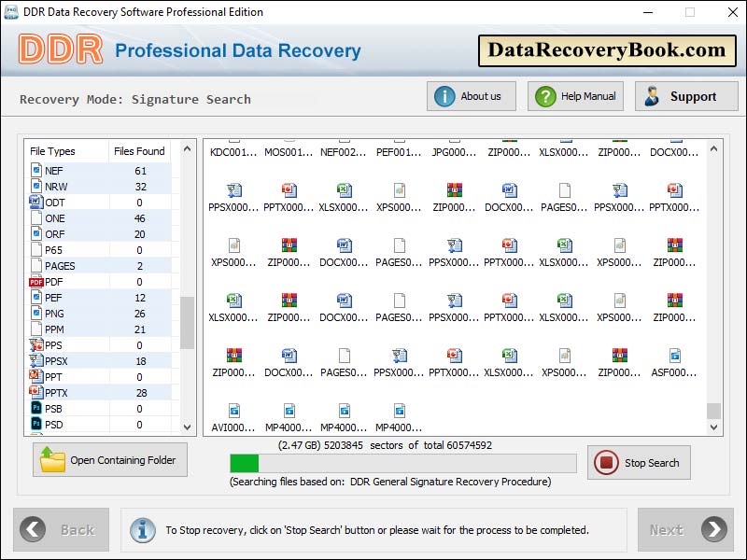This screenshot has height=560, width=747.
Task: Stop the recovery with Stop Search
Action: pos(639,462)
